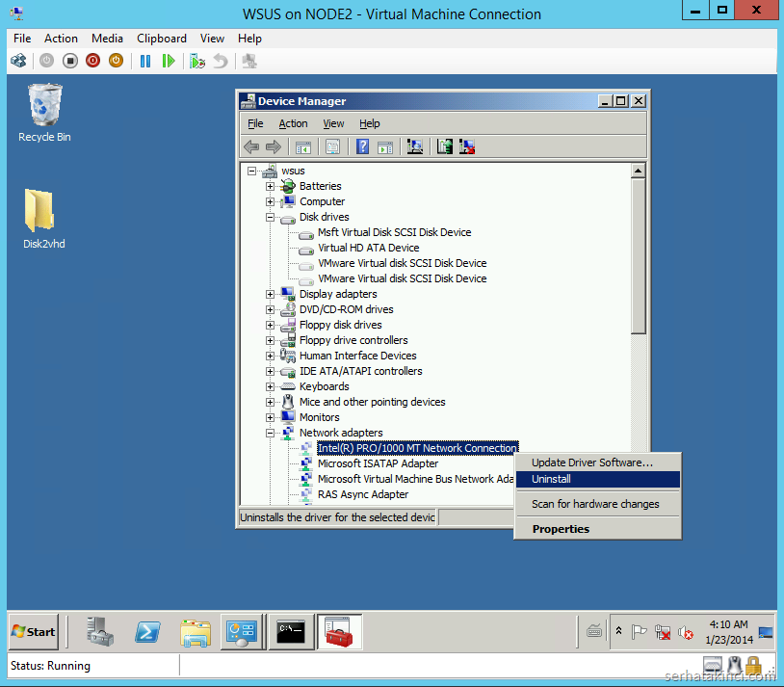Open the Clipboard menu

click(x=162, y=39)
